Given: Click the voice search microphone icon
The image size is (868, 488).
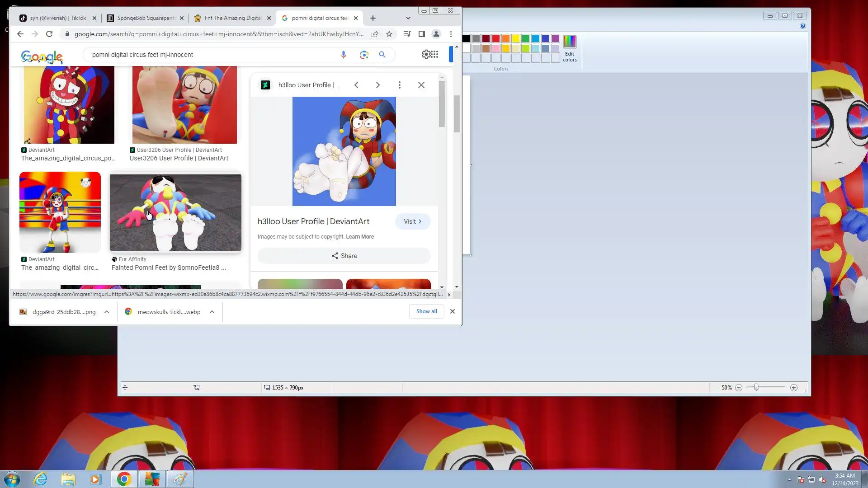Looking at the screenshot, I should tap(344, 55).
